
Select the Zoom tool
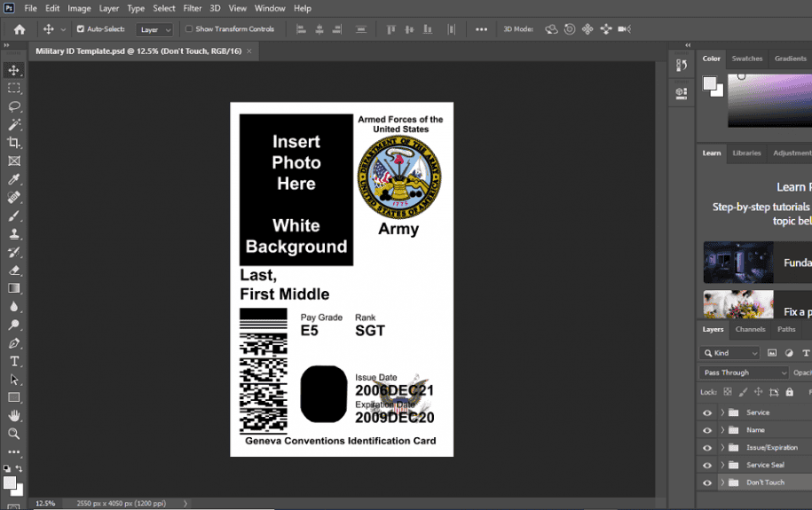(14, 434)
